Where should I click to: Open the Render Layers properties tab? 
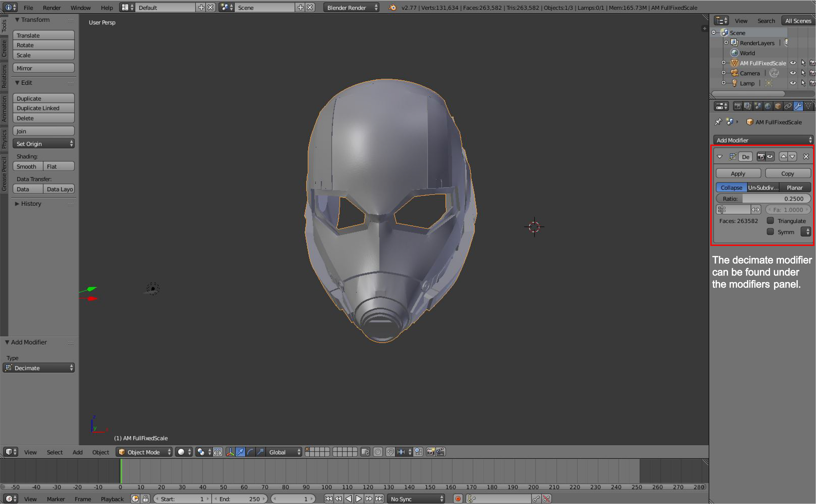748,106
